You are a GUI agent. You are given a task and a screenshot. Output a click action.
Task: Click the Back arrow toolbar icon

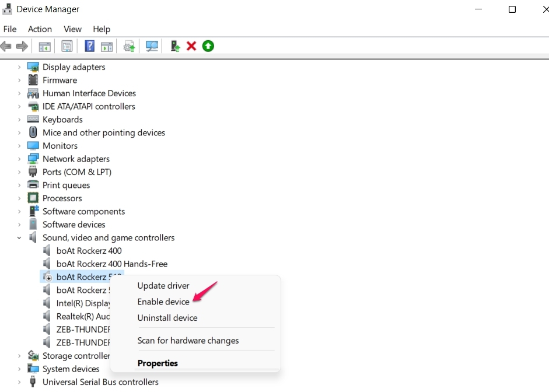coord(6,46)
